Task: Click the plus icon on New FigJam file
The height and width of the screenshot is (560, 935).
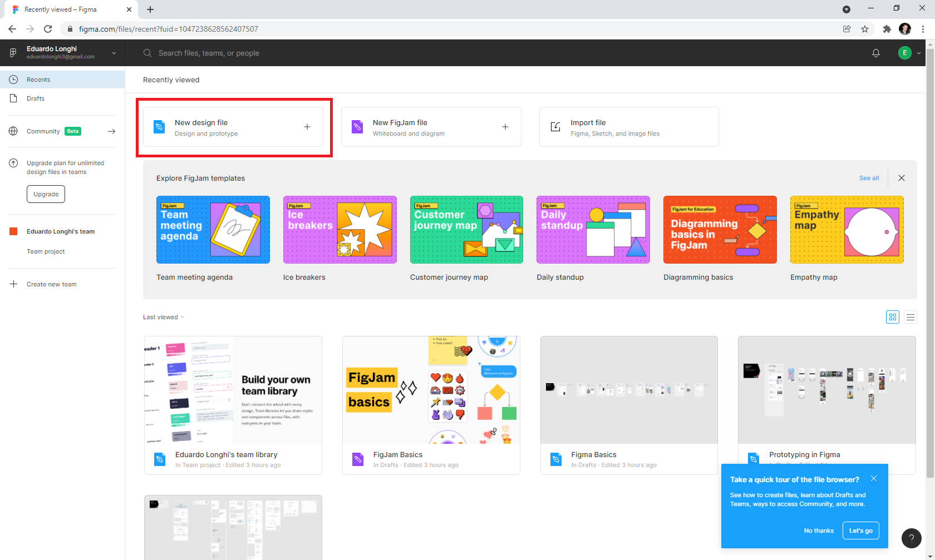Action: pyautogui.click(x=505, y=127)
